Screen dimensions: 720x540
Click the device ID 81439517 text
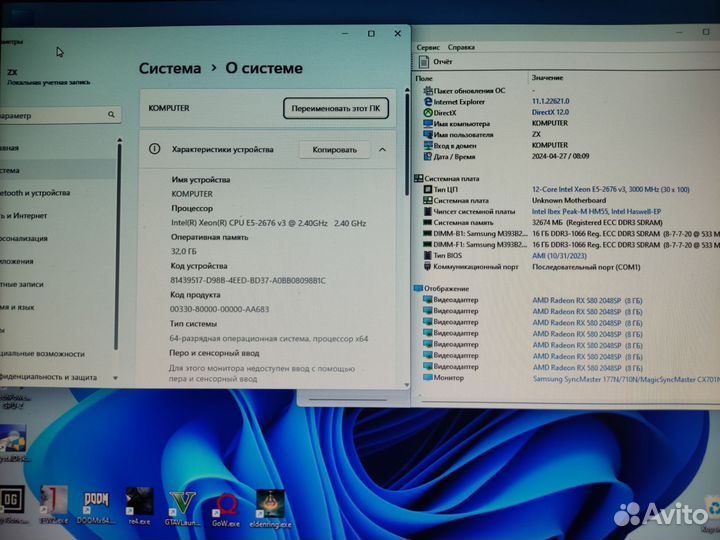248,281
